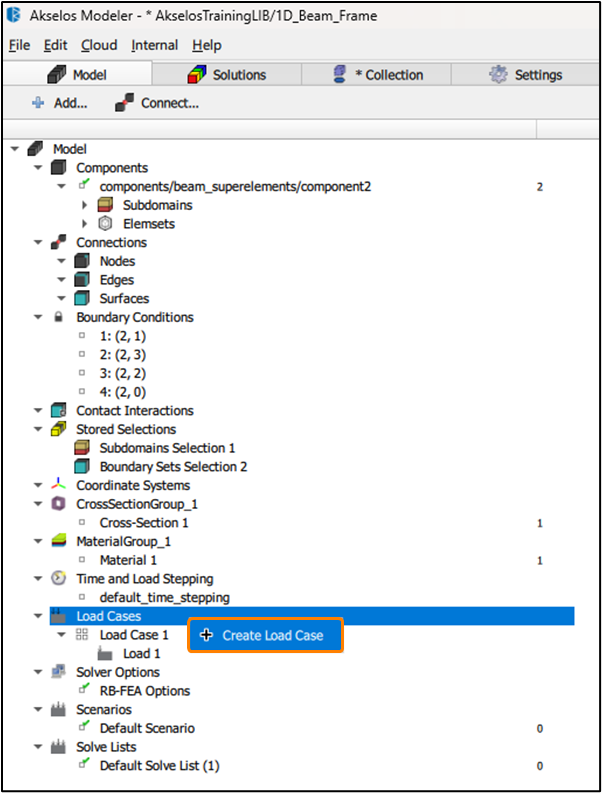Select RB-FEA Options entry
Screen dimensions: 602x793
(x=145, y=690)
